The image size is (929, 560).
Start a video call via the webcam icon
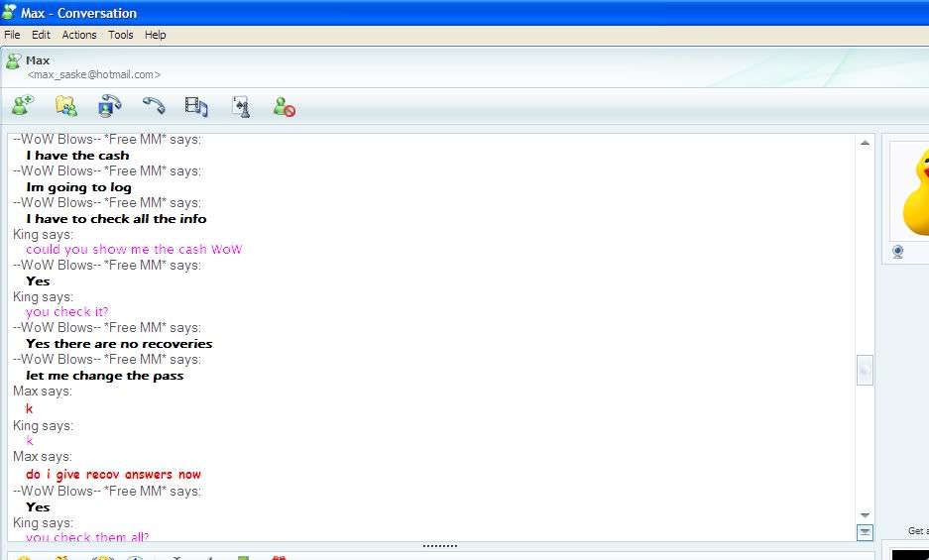click(x=110, y=106)
